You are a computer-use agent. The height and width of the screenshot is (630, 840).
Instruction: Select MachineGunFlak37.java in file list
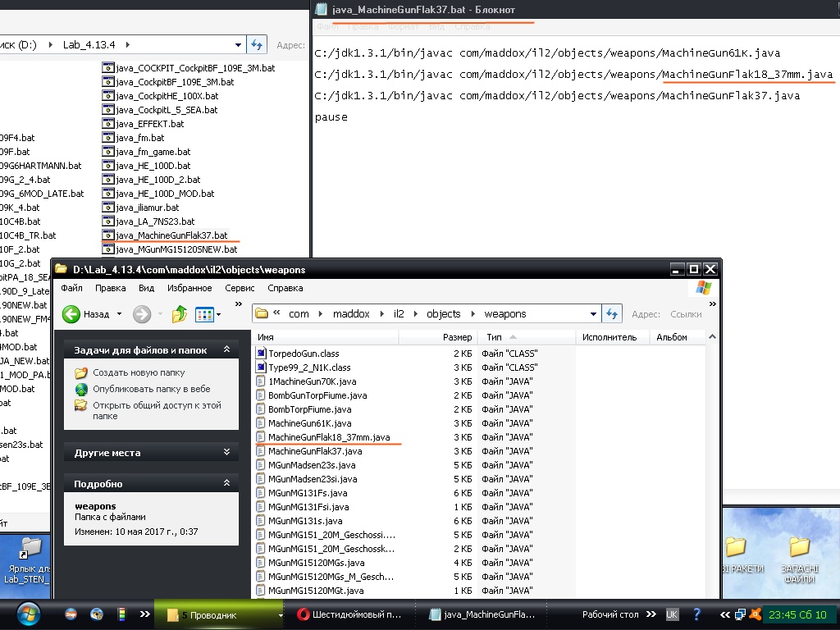(x=315, y=451)
